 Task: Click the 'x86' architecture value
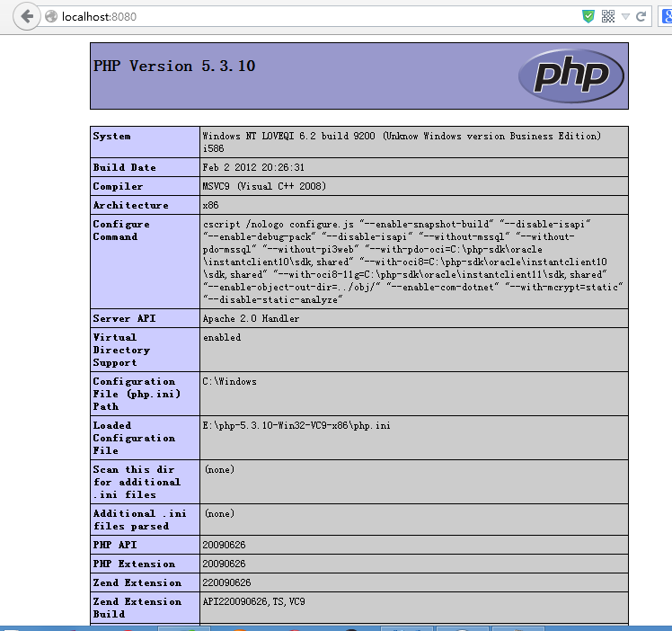(x=210, y=205)
